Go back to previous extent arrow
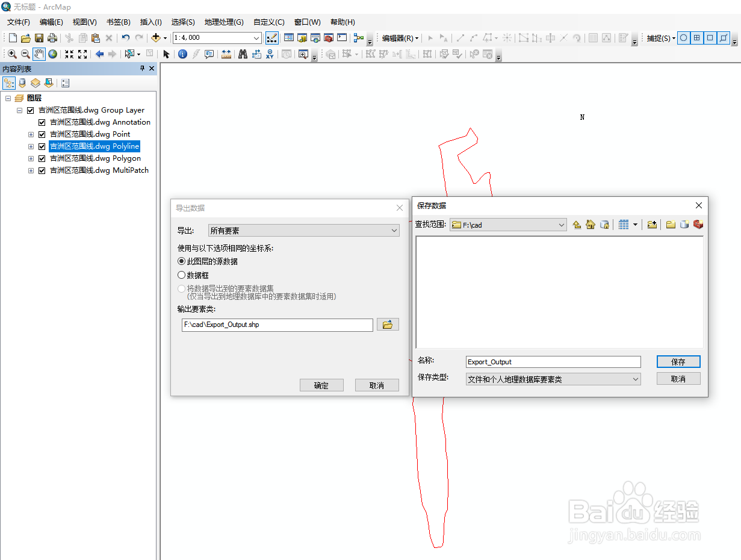The height and width of the screenshot is (560, 741). click(x=99, y=54)
